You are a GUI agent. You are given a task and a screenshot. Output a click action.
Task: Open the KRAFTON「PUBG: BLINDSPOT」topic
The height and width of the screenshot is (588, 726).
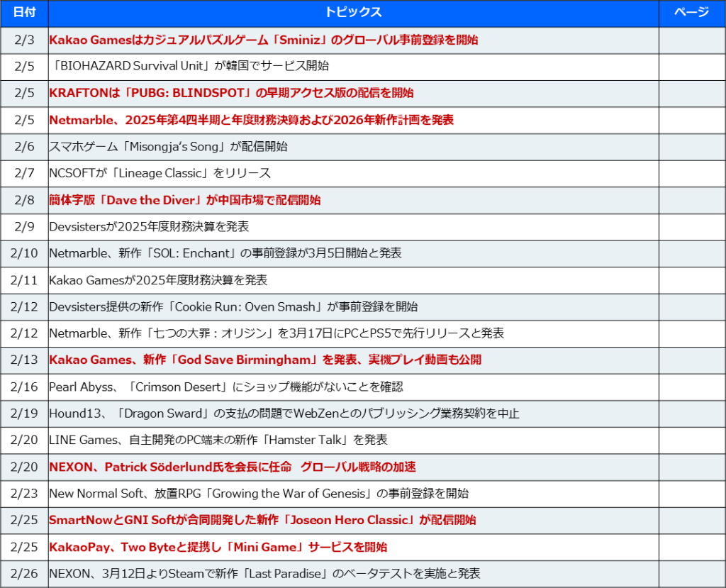pyautogui.click(x=231, y=93)
